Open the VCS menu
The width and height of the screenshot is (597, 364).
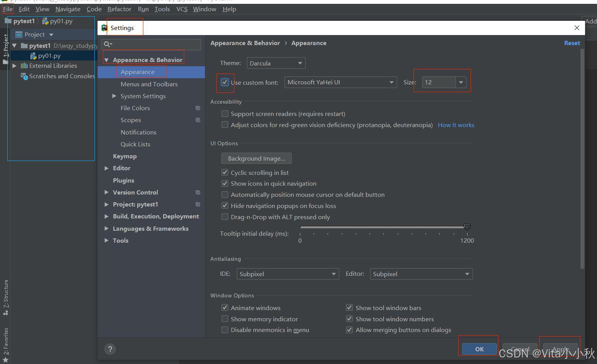click(x=182, y=9)
